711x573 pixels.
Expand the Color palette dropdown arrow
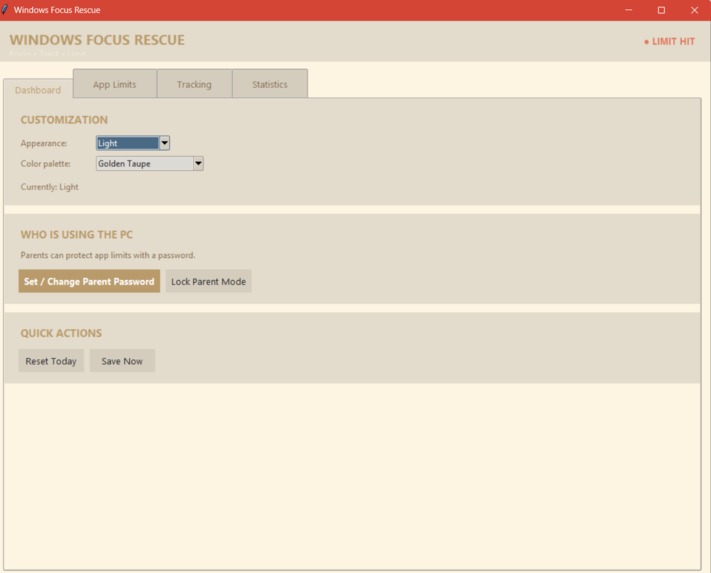point(198,164)
